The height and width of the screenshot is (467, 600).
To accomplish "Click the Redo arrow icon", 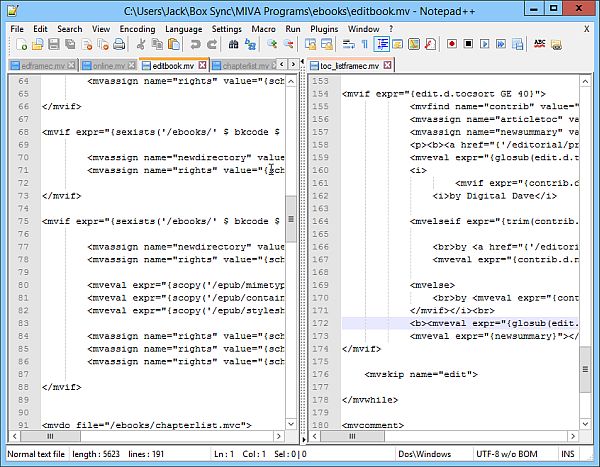I will 212,44.
